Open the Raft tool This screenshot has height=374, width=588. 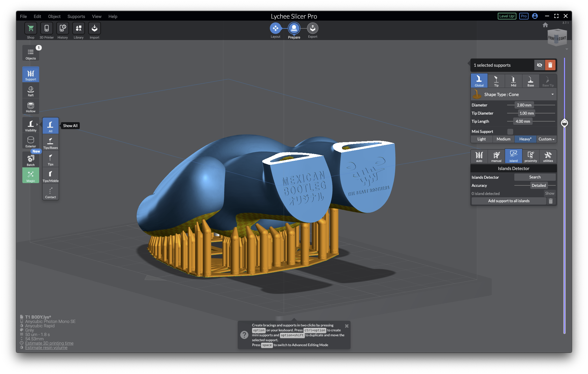(30, 91)
